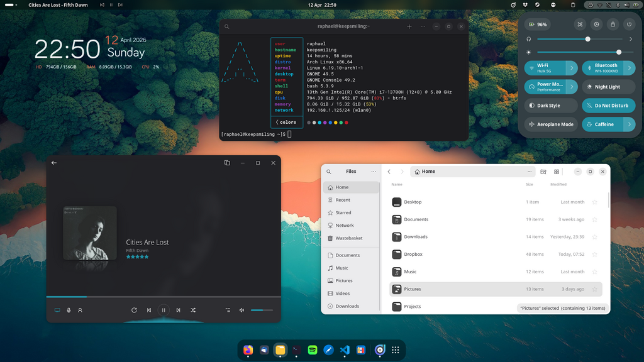The image size is (644, 362).
Task: Open Music in Files sidebar
Action: pos(351,268)
